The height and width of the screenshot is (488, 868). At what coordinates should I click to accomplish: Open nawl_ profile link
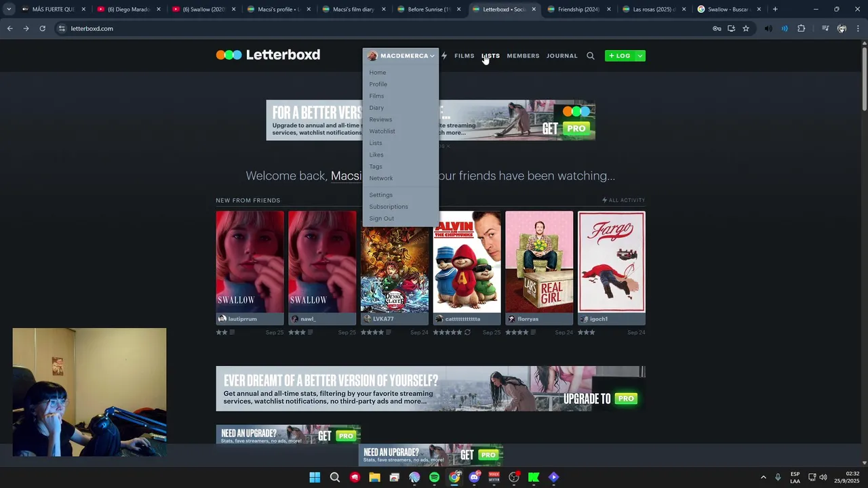pos(303,319)
